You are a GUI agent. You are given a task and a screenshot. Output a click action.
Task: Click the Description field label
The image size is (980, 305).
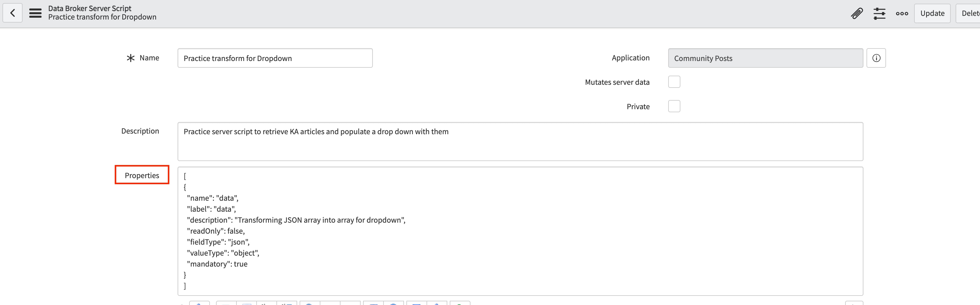pos(140,131)
